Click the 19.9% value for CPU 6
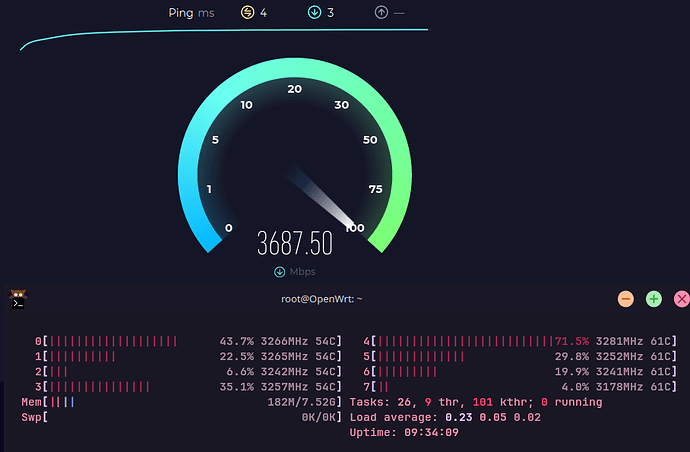The width and height of the screenshot is (690, 452). pos(572,372)
